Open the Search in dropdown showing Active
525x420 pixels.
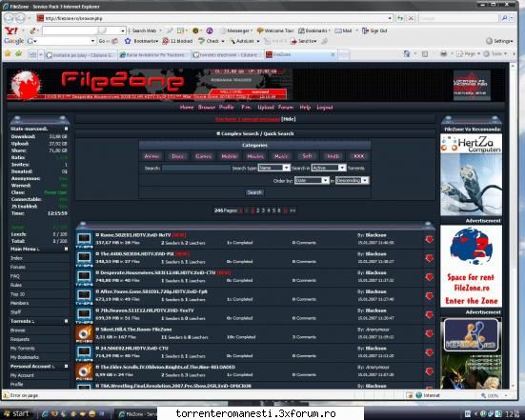(x=329, y=168)
